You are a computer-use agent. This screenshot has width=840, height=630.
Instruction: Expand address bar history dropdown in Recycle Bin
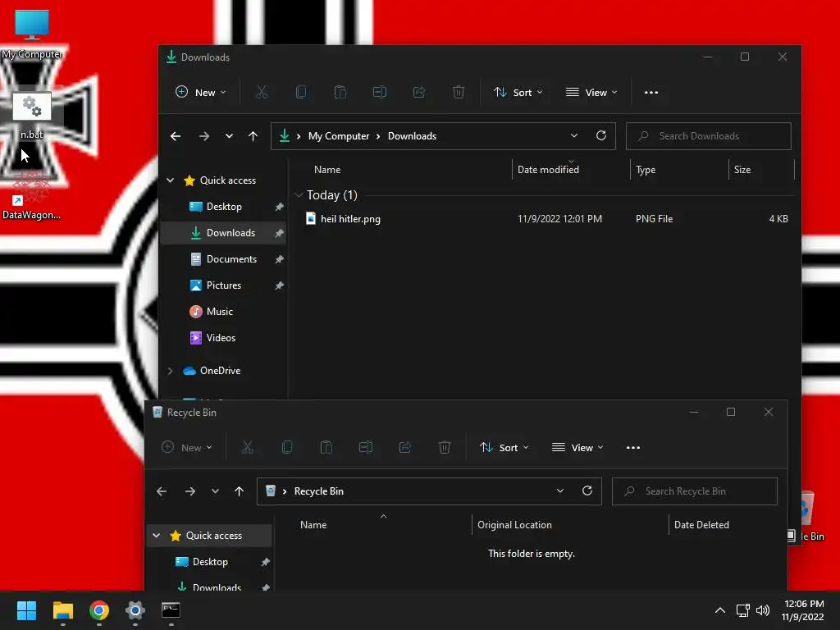point(559,491)
